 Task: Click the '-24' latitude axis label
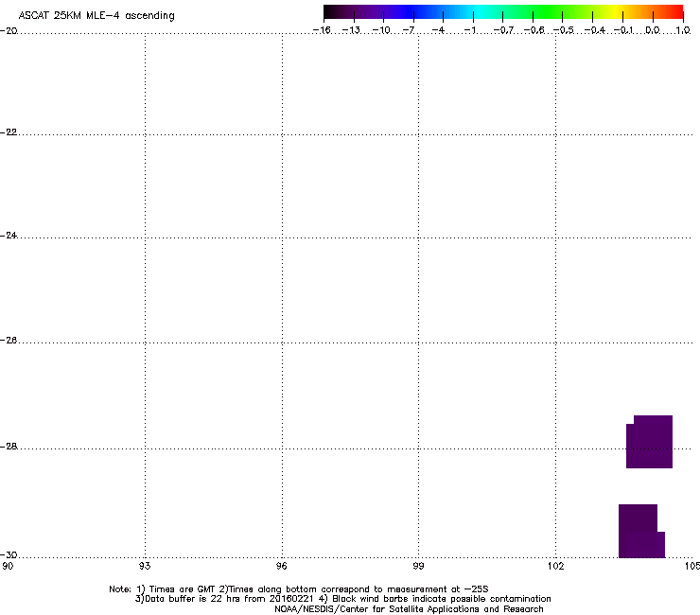pos(9,235)
